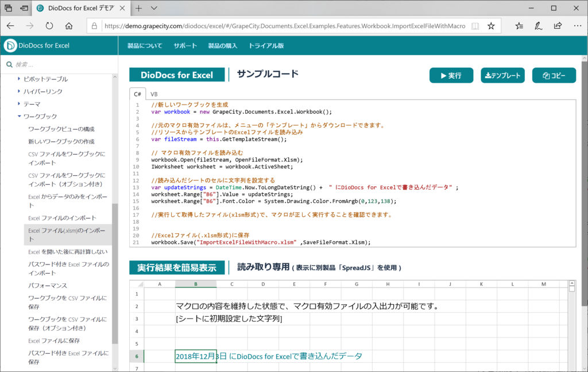Reload the current page
The image size is (588, 372).
click(x=49, y=26)
